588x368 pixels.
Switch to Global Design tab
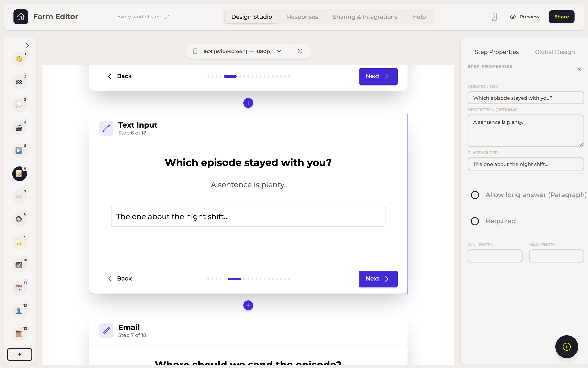[x=555, y=52]
